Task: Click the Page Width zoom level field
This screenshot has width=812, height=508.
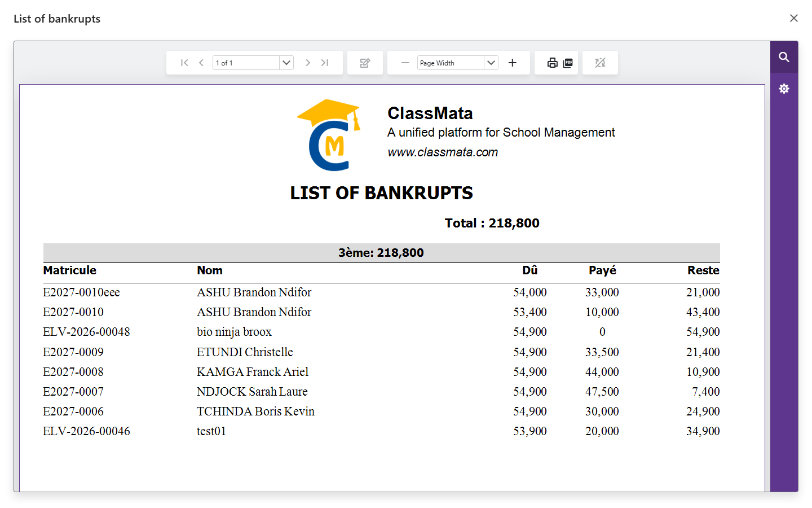Action: tap(451, 63)
